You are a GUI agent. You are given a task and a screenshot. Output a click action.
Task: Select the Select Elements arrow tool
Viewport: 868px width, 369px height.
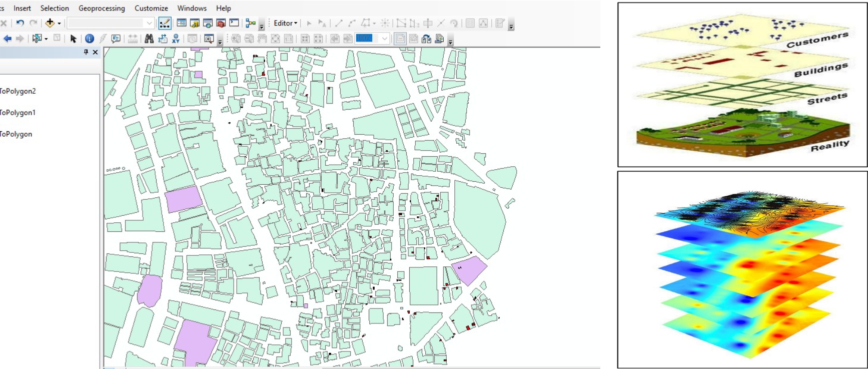(x=74, y=39)
